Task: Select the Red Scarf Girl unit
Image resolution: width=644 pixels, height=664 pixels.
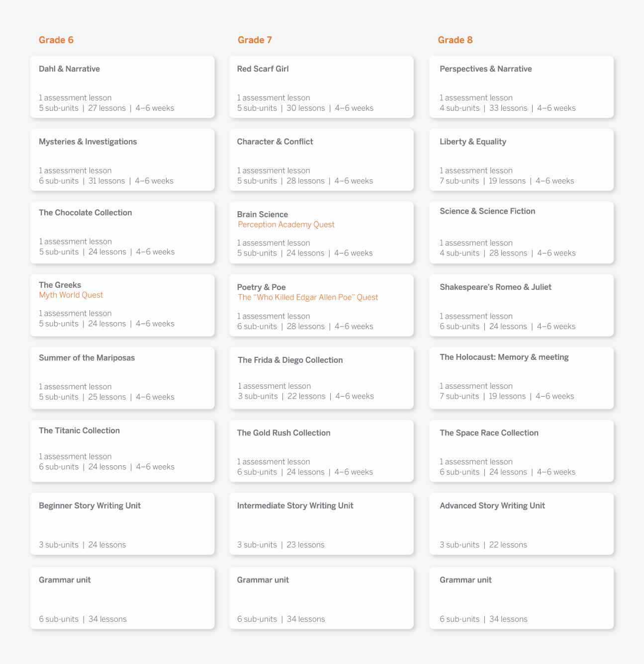Action: tap(321, 87)
